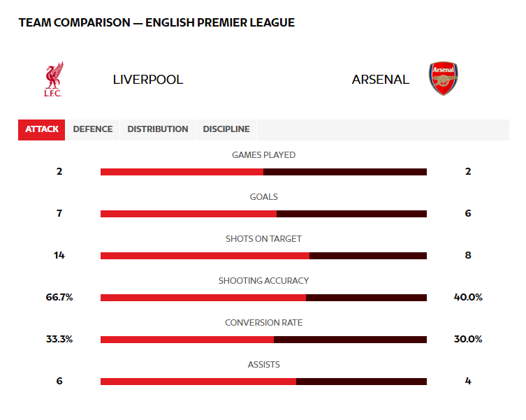Click the Conversion Rate bar
The height and width of the screenshot is (420, 526).
click(x=263, y=340)
